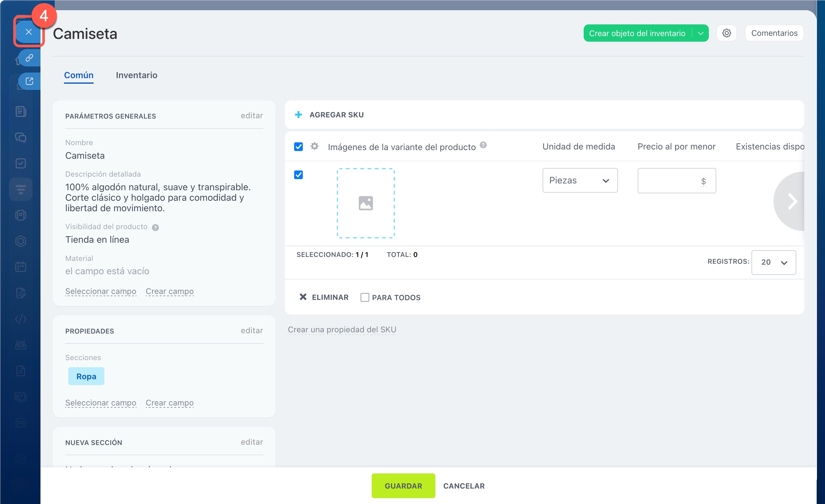Click the copy link icon button

pos(29,58)
